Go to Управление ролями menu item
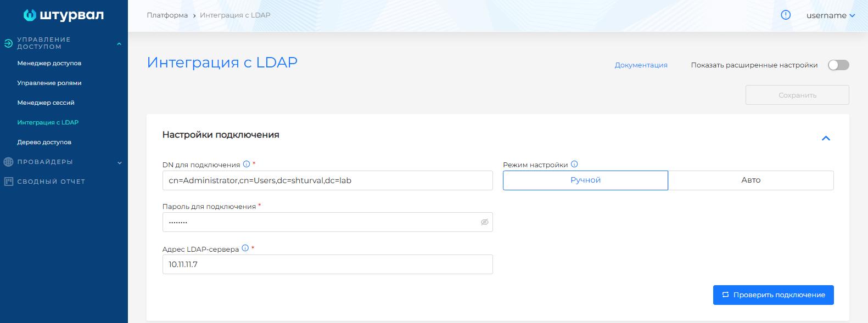 point(49,83)
